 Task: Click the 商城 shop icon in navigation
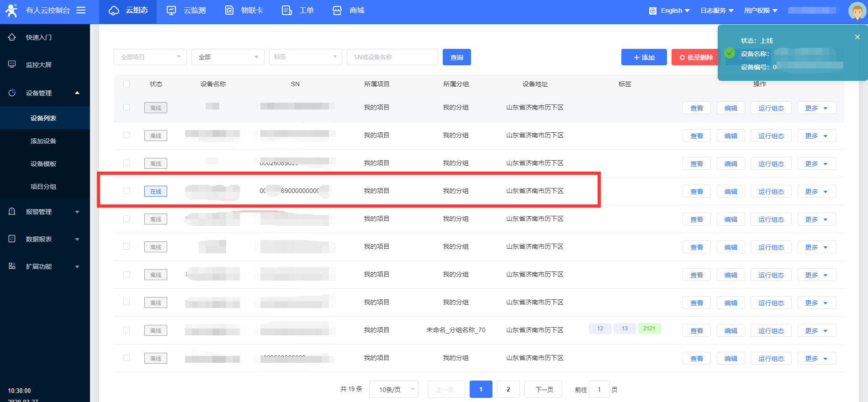pyautogui.click(x=337, y=10)
